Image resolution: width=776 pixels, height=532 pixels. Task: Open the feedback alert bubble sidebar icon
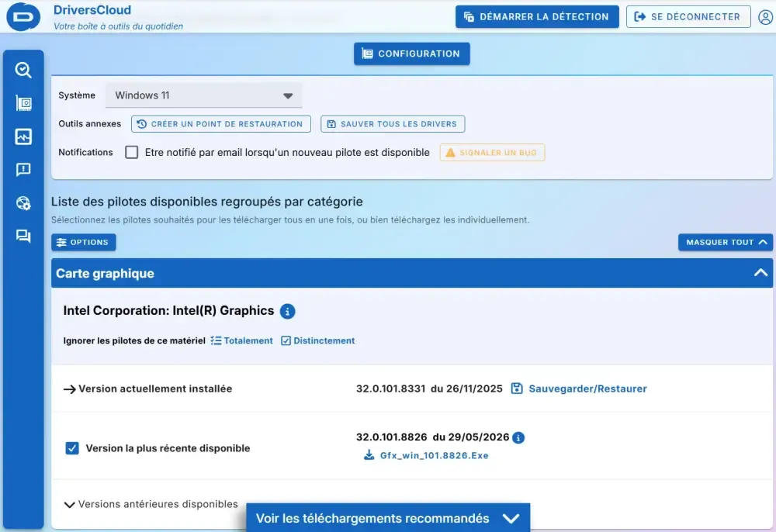pos(23,170)
